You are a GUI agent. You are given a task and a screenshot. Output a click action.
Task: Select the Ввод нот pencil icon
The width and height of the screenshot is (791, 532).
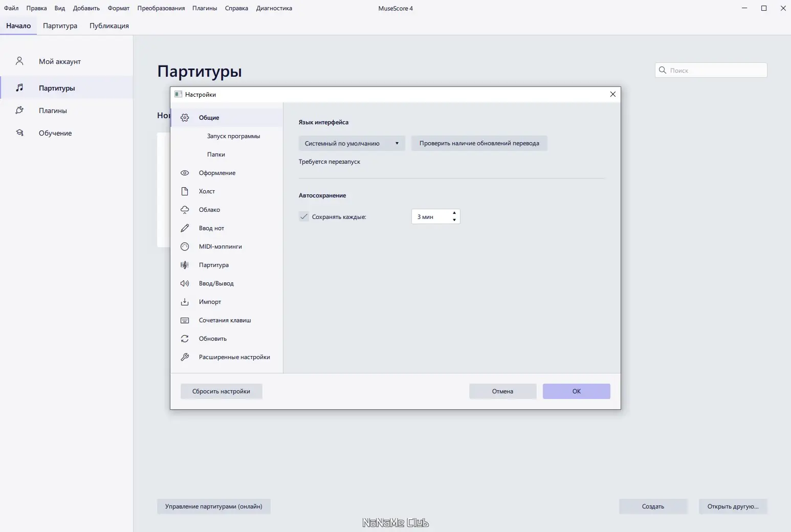click(x=185, y=228)
